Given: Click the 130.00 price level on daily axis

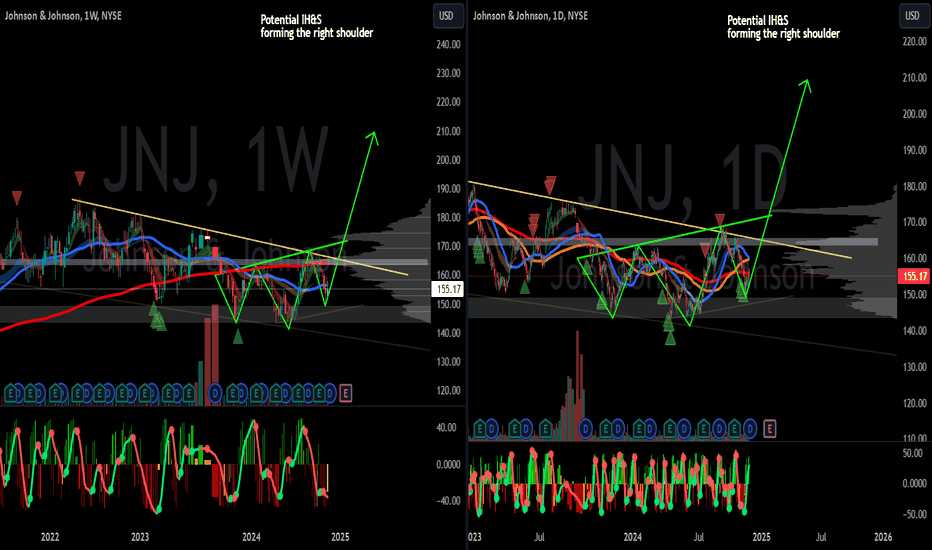Looking at the screenshot, I should click(914, 367).
